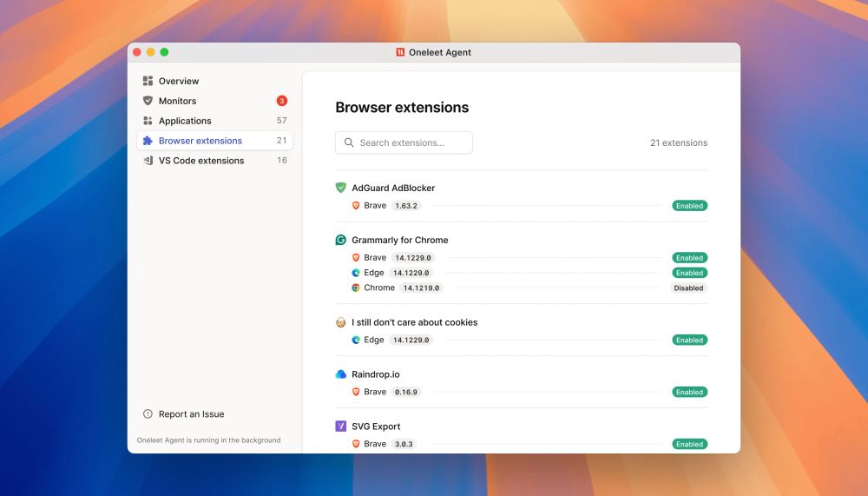Screen dimensions: 868x496
Task: Click Edge icon under cookies extension
Action: coord(356,340)
